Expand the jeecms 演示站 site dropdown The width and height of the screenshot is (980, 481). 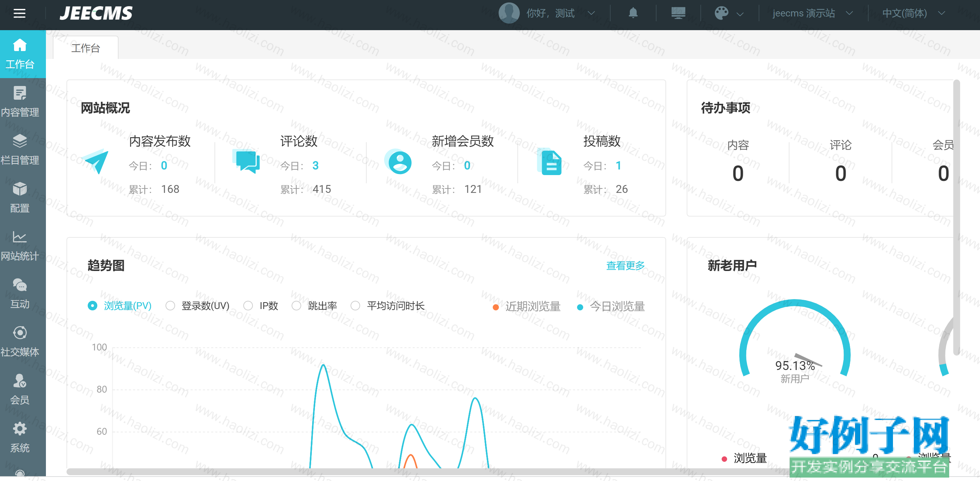tap(849, 13)
